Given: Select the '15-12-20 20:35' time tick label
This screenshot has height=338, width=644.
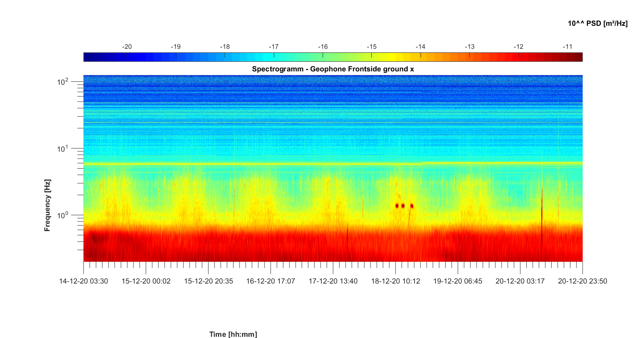Looking at the screenshot, I should tap(208, 281).
